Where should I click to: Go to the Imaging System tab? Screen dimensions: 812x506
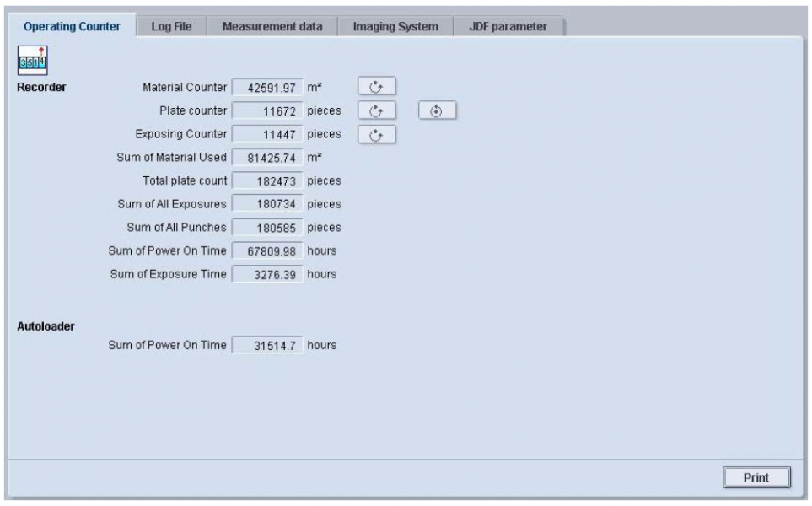(395, 26)
